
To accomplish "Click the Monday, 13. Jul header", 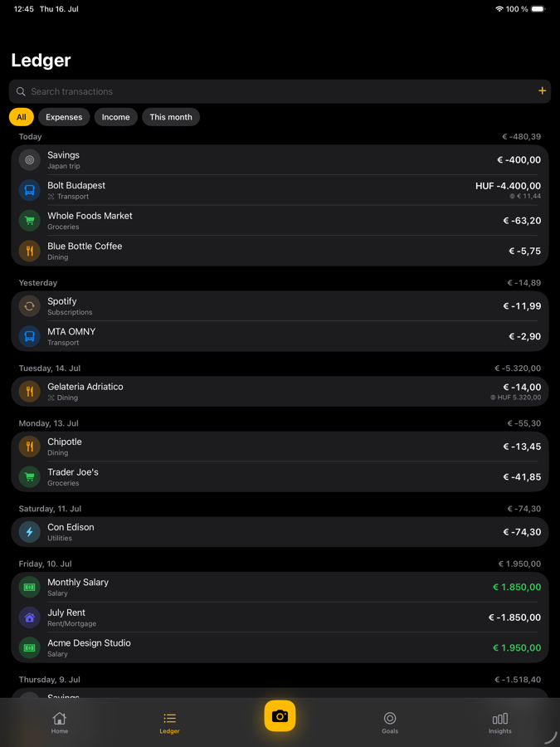I will coord(49,423).
